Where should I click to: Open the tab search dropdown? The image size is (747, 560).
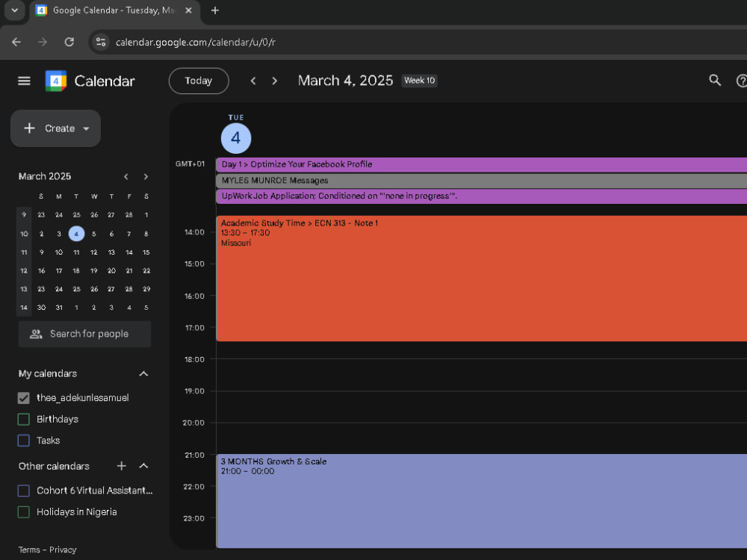15,10
